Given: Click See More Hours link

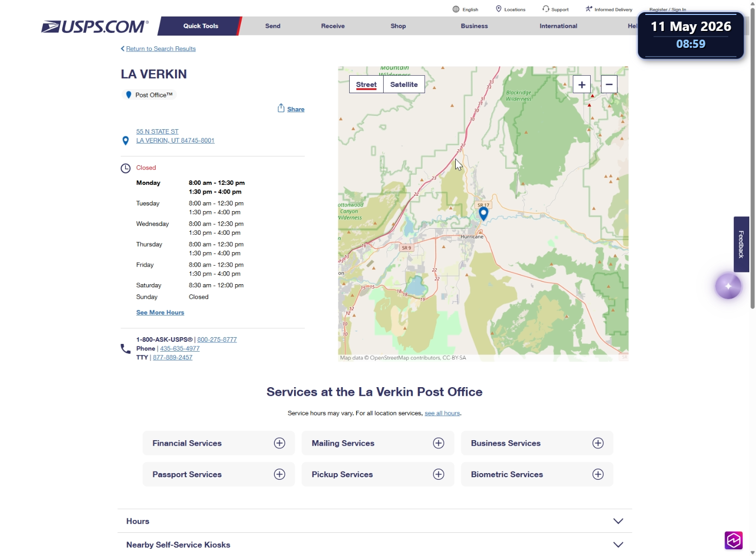Looking at the screenshot, I should (x=160, y=312).
